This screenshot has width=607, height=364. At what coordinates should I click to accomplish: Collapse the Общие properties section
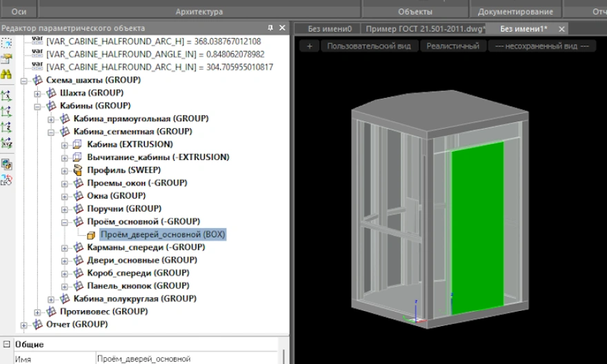[x=6, y=345]
